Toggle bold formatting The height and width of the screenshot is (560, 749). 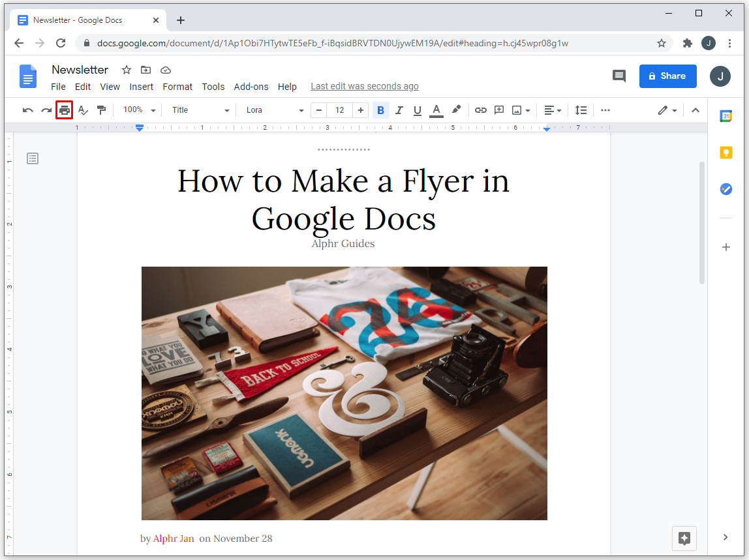380,110
